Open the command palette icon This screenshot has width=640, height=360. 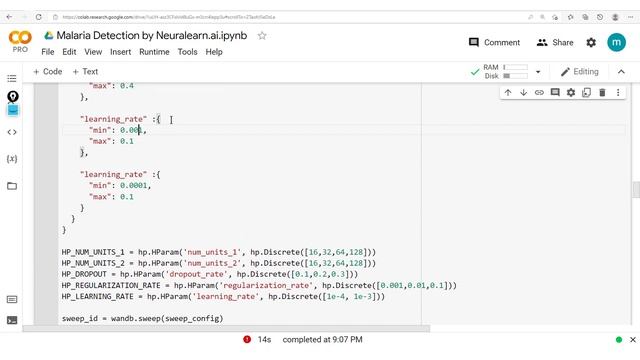click(x=12, y=300)
